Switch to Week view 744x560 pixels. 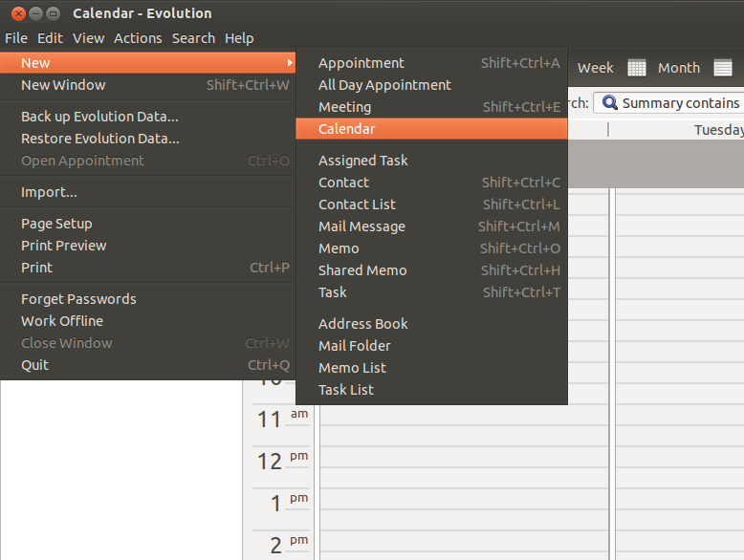coord(595,68)
